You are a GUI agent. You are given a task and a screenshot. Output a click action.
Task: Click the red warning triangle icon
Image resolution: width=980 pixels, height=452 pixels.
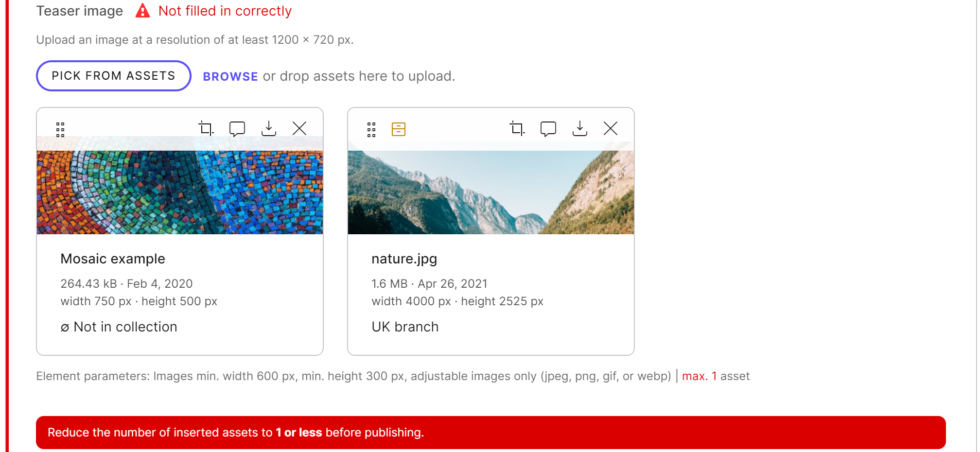pyautogui.click(x=142, y=11)
